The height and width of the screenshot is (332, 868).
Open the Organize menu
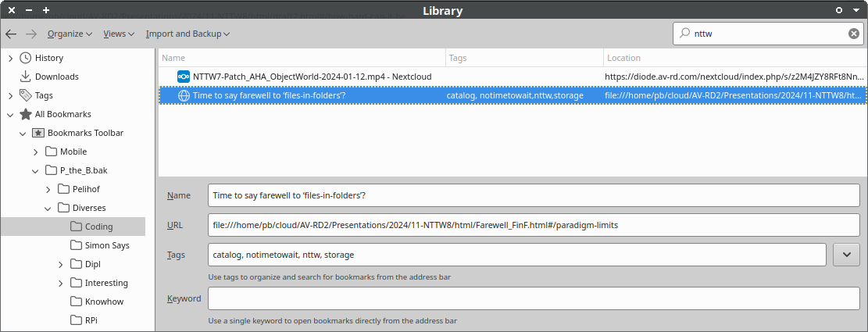[x=70, y=34]
